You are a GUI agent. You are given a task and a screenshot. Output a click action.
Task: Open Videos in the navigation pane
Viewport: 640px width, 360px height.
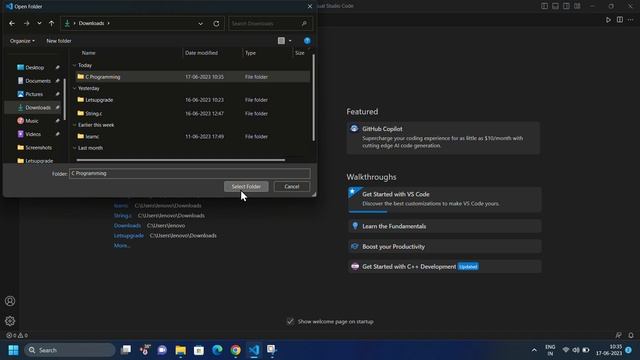(x=33, y=134)
